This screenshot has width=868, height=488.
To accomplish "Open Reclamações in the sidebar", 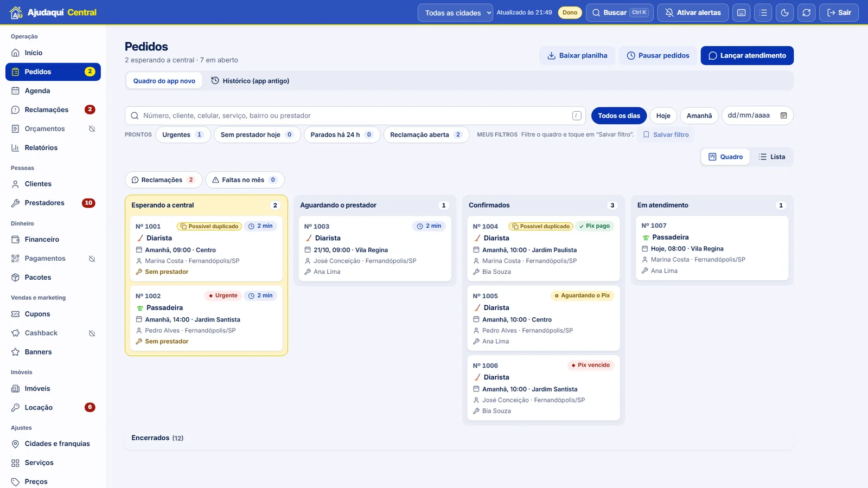I will click(x=53, y=110).
